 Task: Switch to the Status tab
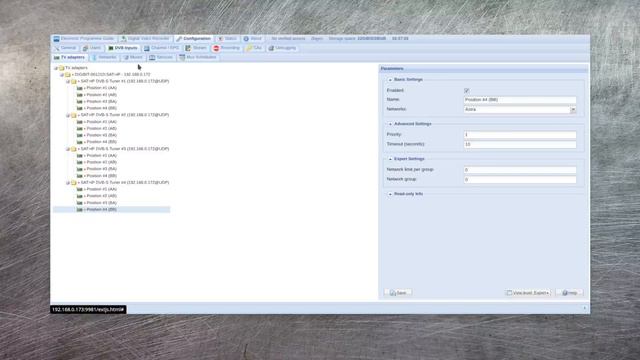tap(227, 38)
